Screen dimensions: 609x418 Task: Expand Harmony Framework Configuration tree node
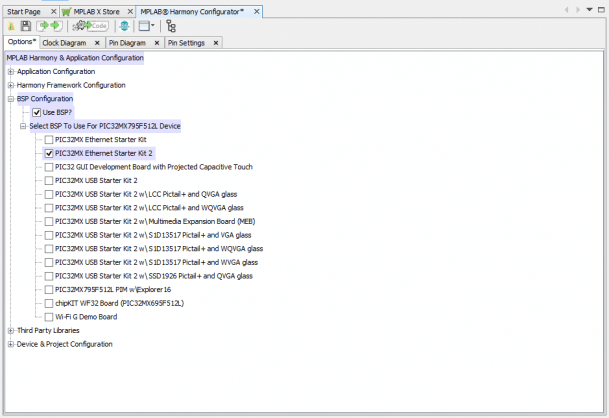(10, 86)
